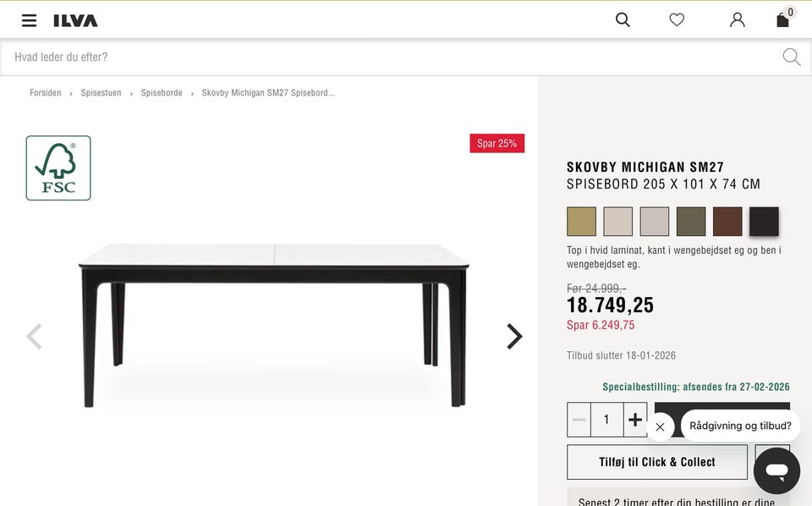Open the user account icon

[738, 19]
